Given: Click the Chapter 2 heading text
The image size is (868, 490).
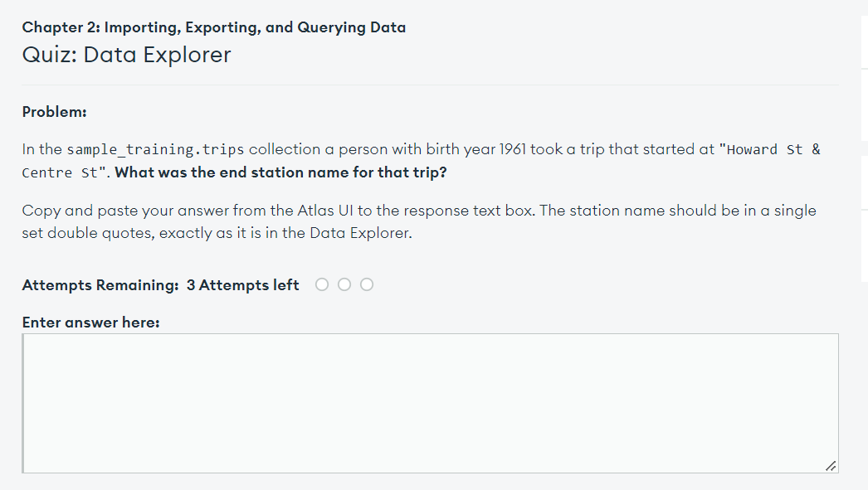Looking at the screenshot, I should (x=214, y=27).
